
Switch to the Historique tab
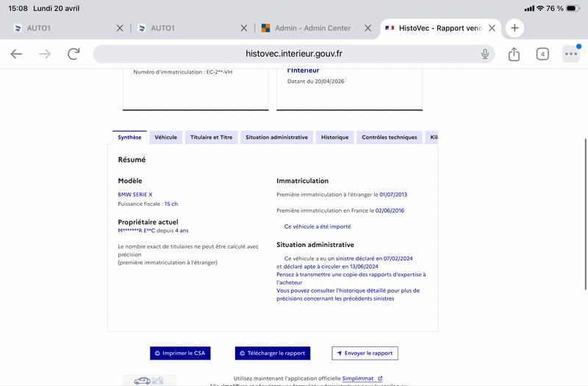coord(335,137)
